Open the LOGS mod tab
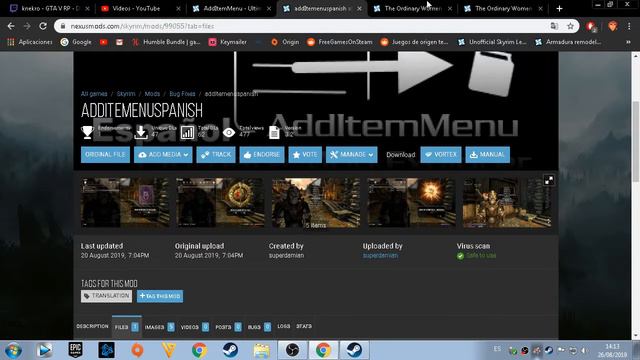Image resolution: width=640 pixels, height=360 pixels. [x=284, y=327]
